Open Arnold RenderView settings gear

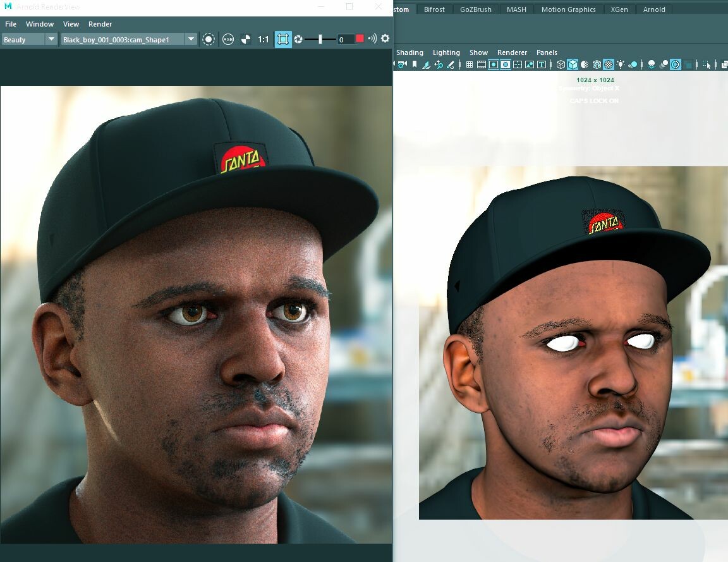[x=385, y=39]
